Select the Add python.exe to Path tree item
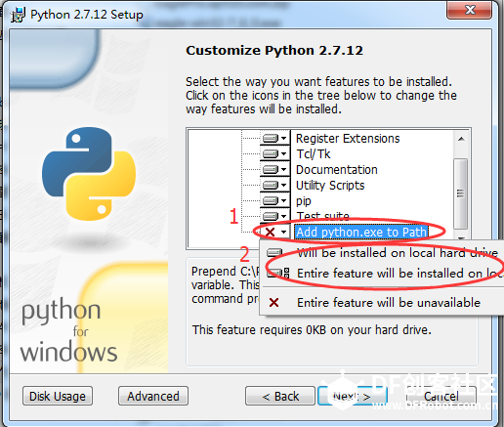 (x=361, y=233)
